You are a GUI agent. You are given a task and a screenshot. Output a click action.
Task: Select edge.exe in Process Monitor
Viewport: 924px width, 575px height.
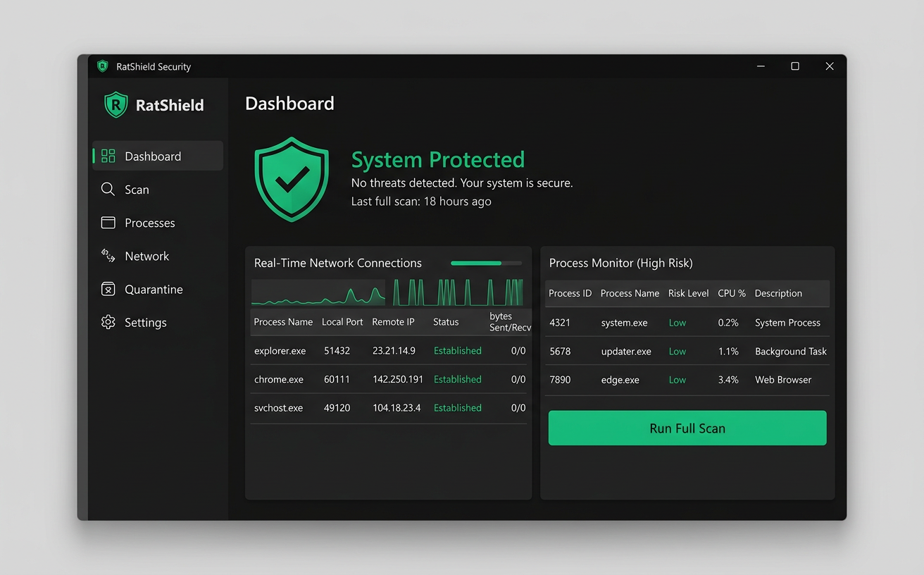687,379
